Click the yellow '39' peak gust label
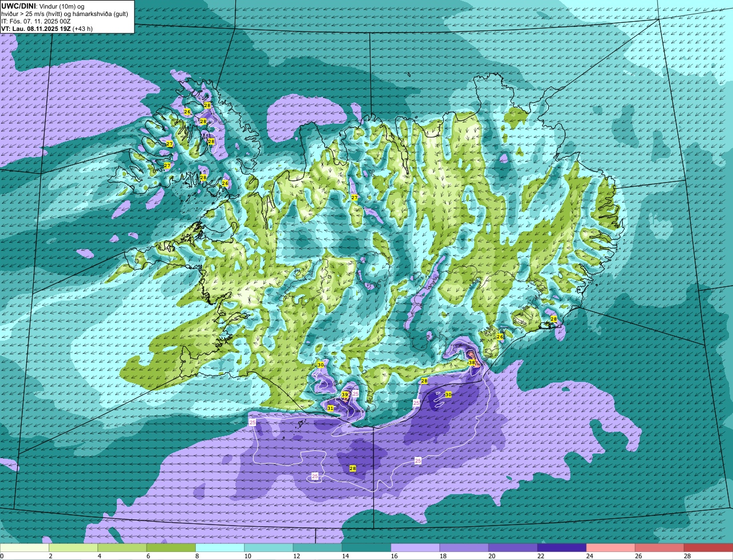The height and width of the screenshot is (560, 733). [x=345, y=395]
